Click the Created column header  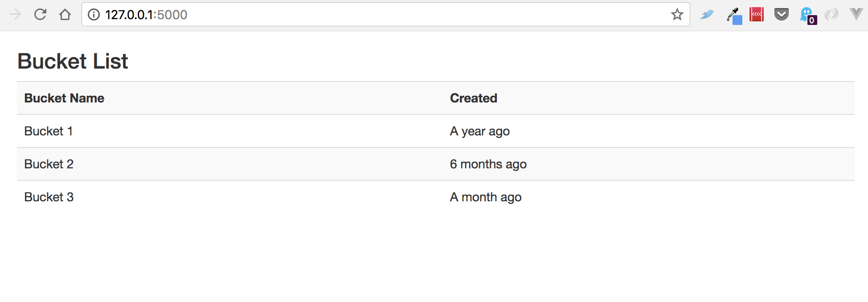[x=474, y=98]
